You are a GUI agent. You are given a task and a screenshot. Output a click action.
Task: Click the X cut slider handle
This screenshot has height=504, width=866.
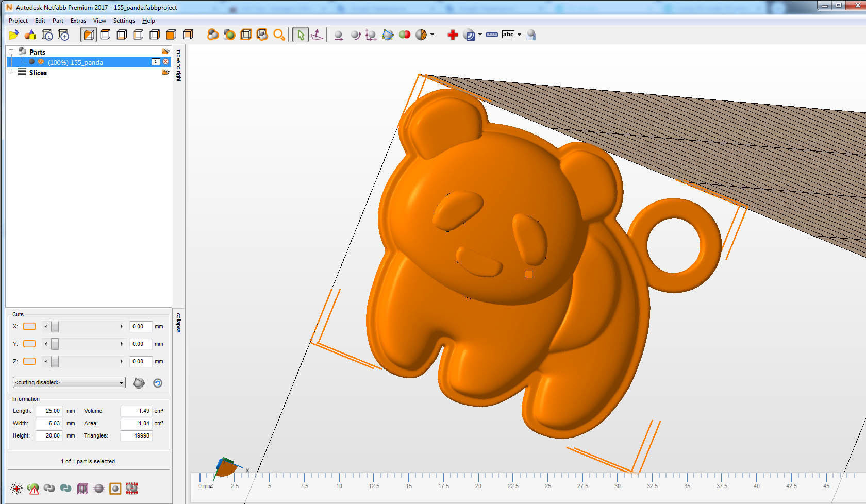click(55, 326)
